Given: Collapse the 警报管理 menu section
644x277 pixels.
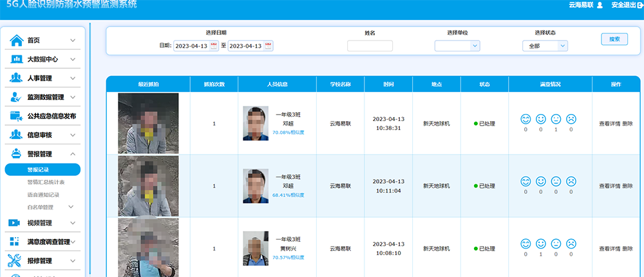Looking at the screenshot, I should click(x=73, y=154).
